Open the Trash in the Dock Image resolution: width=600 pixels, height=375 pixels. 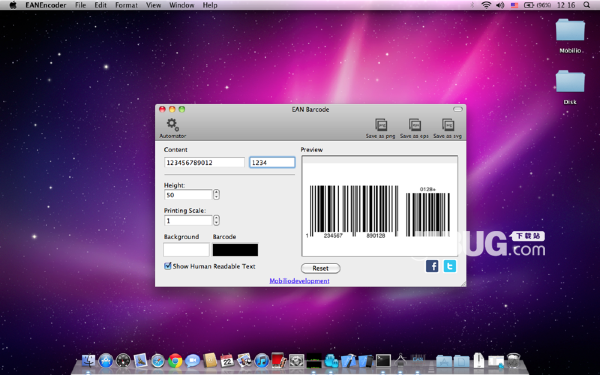click(x=513, y=361)
